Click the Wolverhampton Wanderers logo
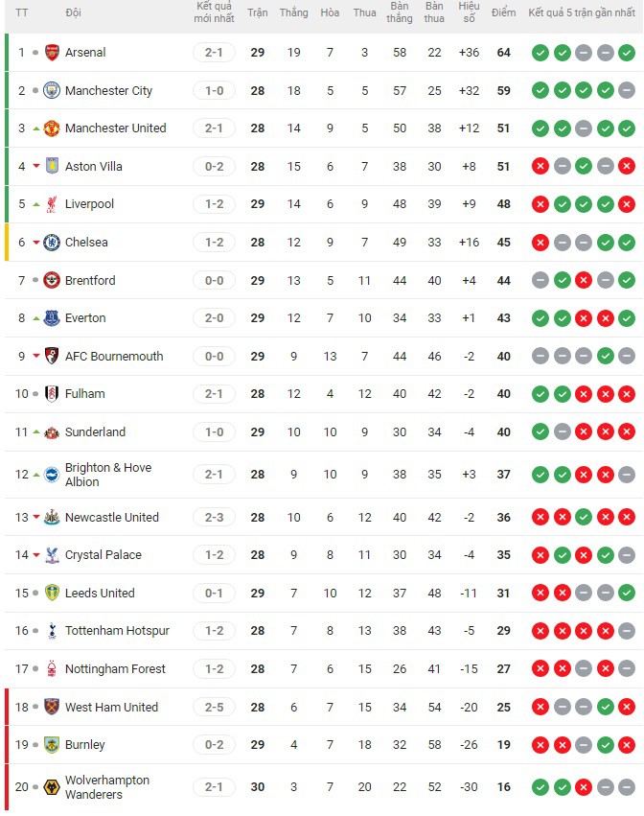 point(53,786)
